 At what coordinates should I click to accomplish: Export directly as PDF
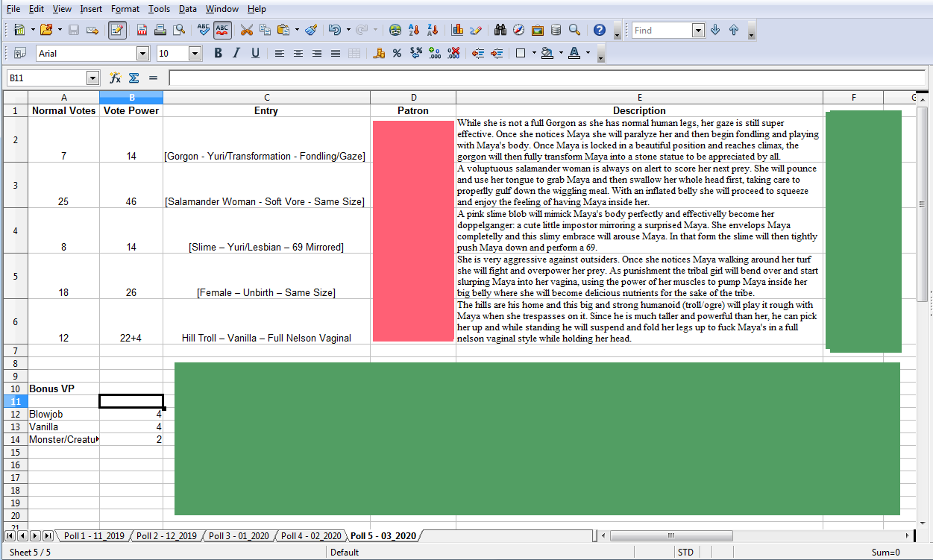(x=142, y=31)
